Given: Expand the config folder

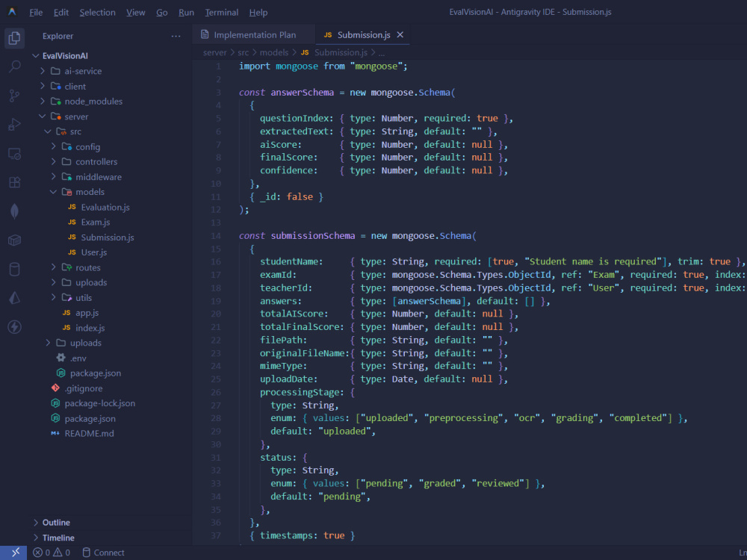Looking at the screenshot, I should coord(53,146).
